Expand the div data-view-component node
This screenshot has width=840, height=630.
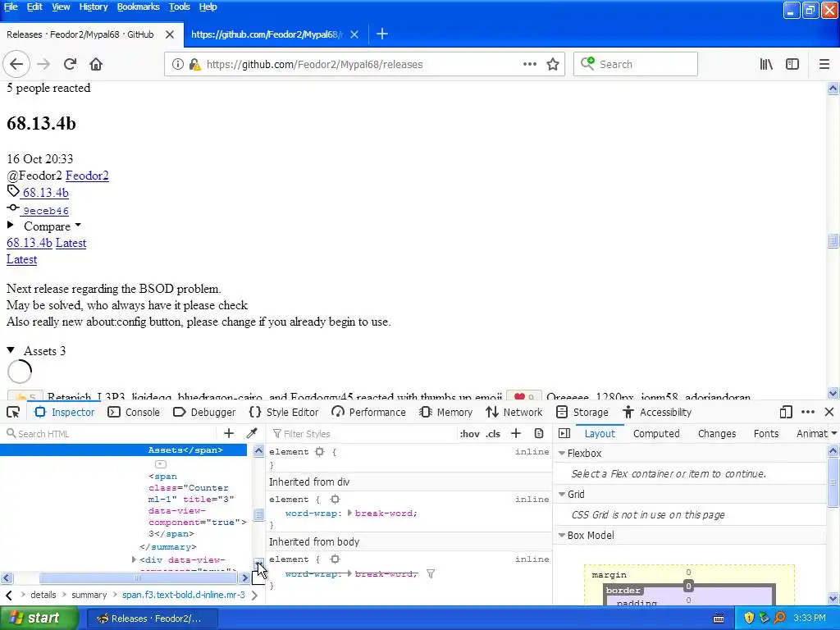[134, 559]
